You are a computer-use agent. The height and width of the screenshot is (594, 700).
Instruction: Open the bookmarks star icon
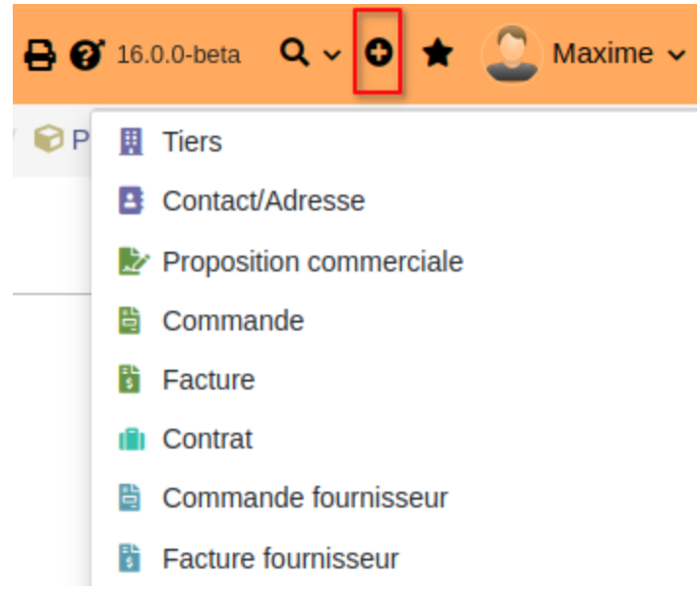437,53
